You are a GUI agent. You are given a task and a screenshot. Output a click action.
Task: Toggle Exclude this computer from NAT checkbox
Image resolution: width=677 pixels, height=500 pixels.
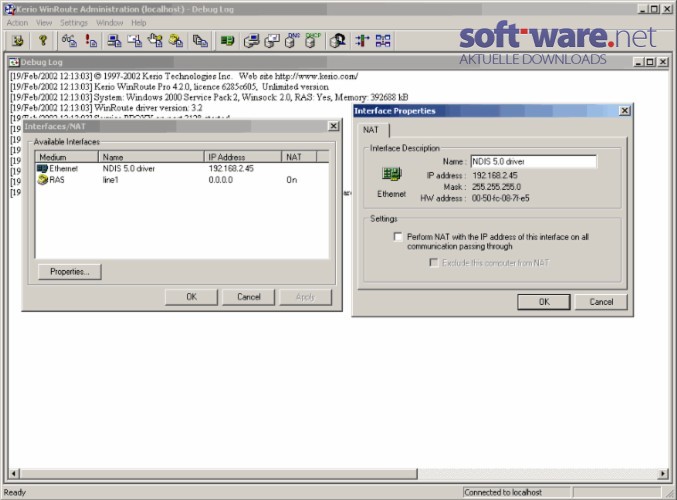click(433, 263)
